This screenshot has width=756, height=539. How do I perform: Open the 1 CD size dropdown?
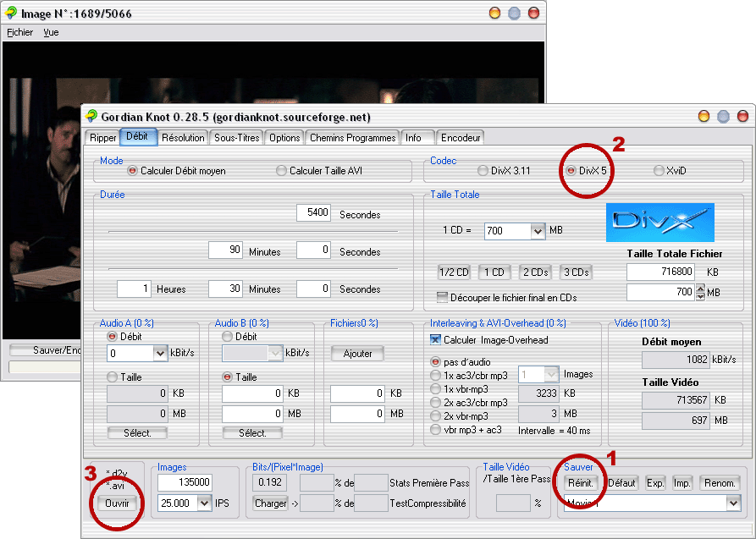[x=538, y=231]
